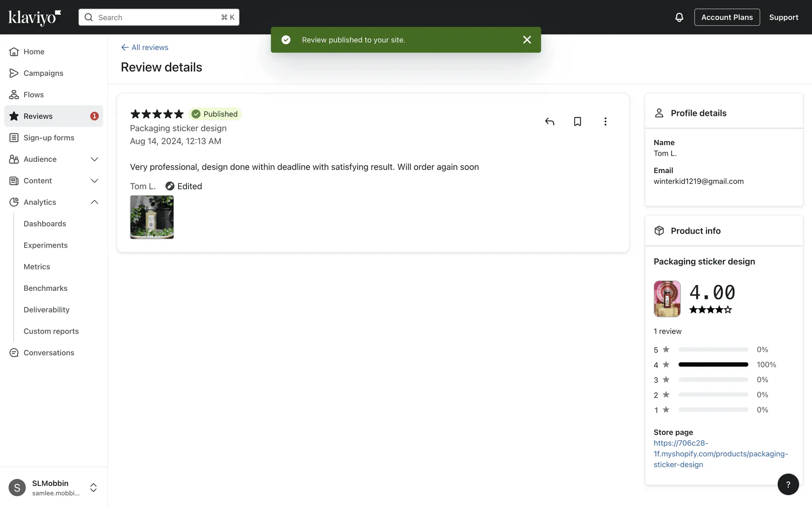Focus the Search input field

pos(159,17)
